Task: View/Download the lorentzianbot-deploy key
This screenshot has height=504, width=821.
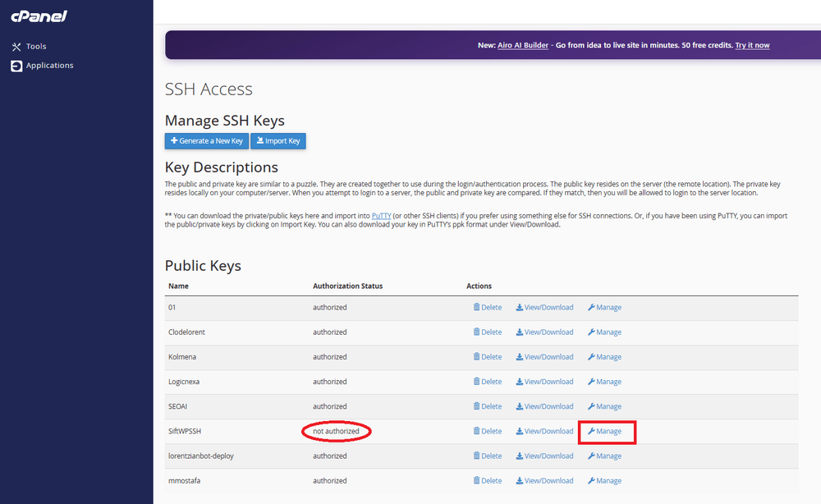Action: tap(544, 456)
